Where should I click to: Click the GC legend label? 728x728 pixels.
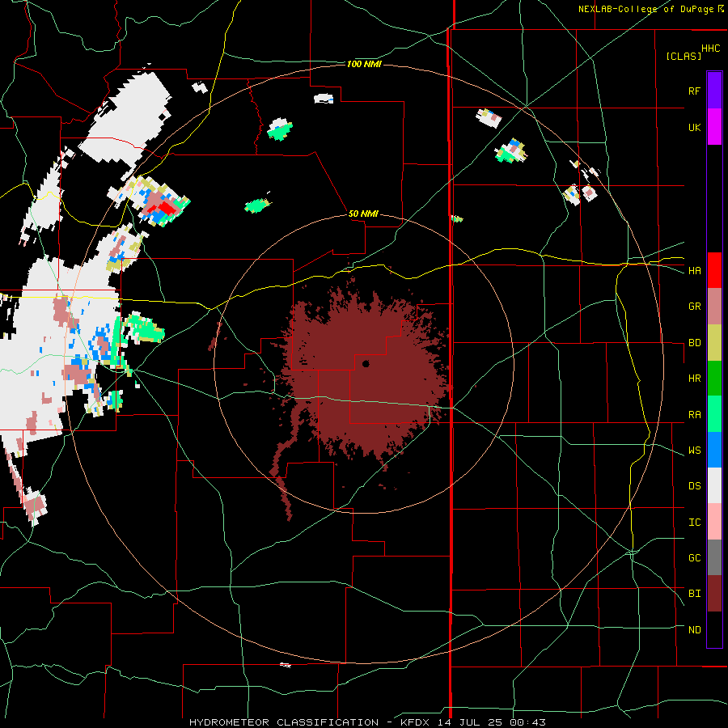(x=694, y=558)
